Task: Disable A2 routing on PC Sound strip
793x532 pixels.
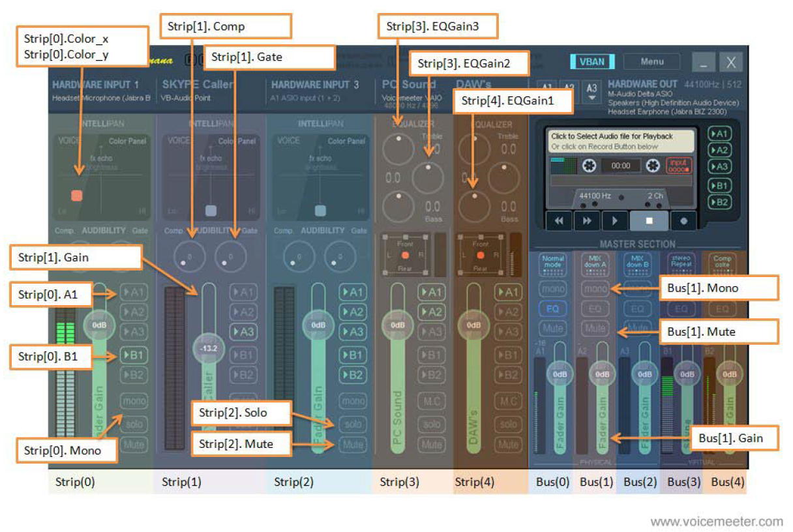Action: point(432,312)
